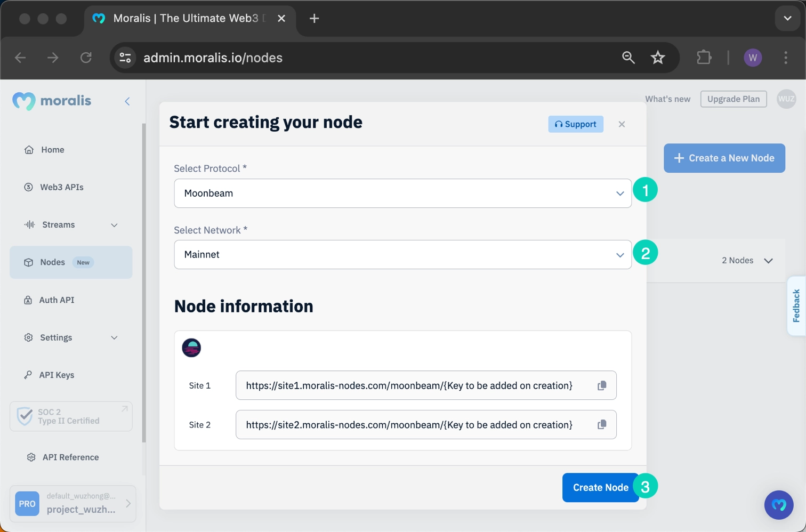Click the Site 1 URL field
The height and width of the screenshot is (532, 806).
click(x=426, y=385)
